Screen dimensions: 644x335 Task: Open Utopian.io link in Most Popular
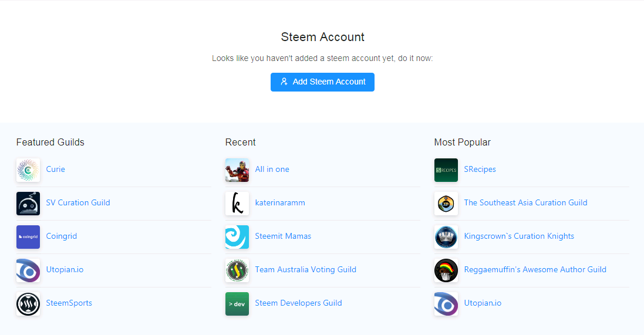(483, 303)
